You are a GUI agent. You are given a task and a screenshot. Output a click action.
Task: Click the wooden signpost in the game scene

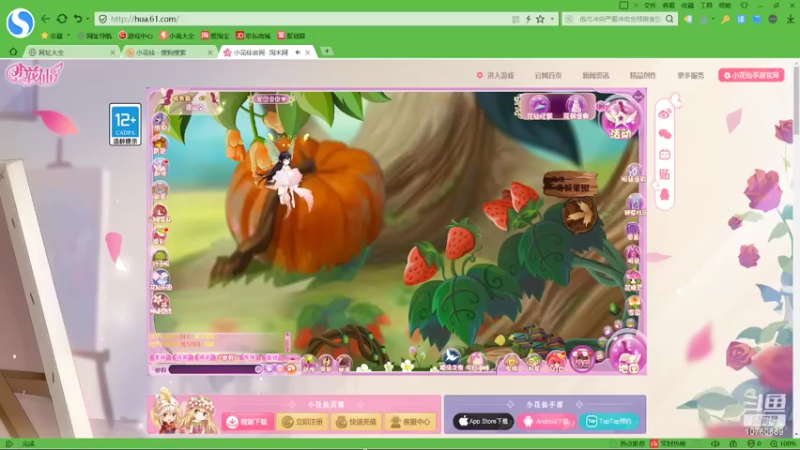tap(569, 185)
